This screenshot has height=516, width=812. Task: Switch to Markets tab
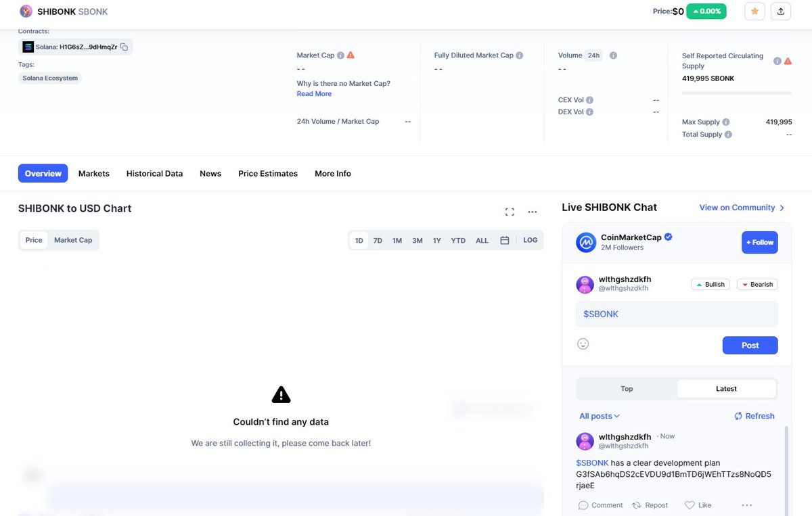(94, 173)
